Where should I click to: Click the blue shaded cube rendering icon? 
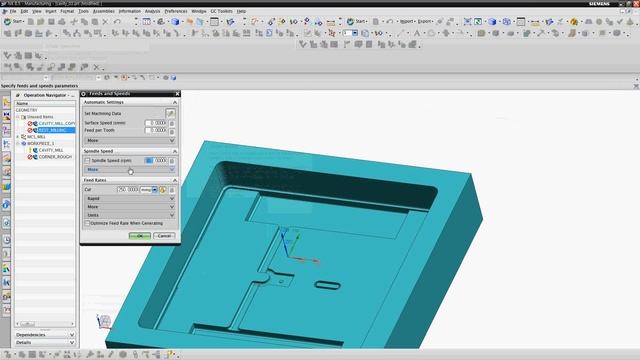click(x=175, y=22)
